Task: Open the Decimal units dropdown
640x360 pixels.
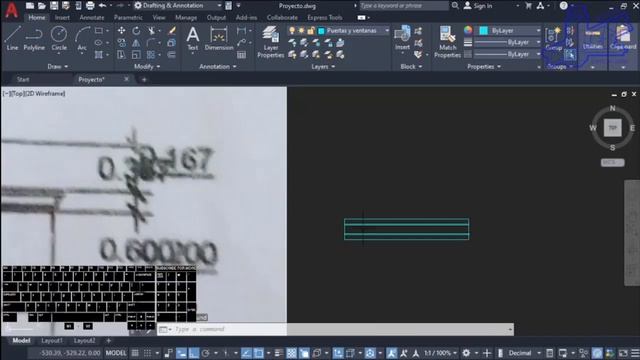Action: point(524,353)
